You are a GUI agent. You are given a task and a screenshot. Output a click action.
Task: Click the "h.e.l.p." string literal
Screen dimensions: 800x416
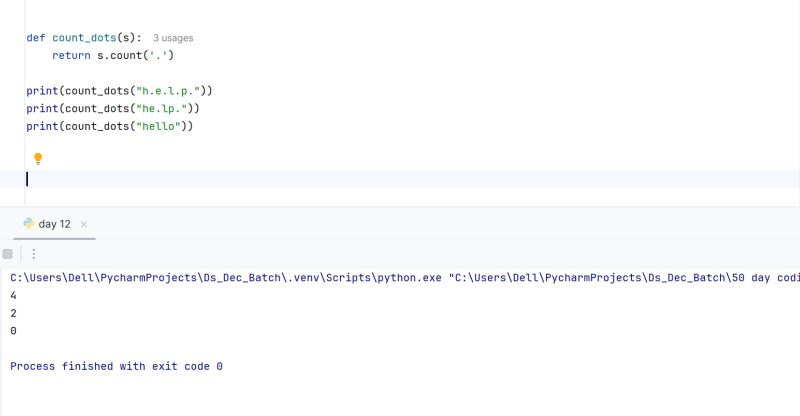pyautogui.click(x=168, y=91)
